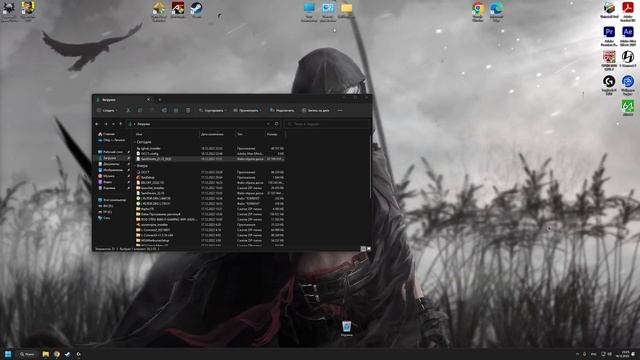Open File Explorer from the taskbar
This screenshot has height=360, width=640.
(x=46, y=354)
